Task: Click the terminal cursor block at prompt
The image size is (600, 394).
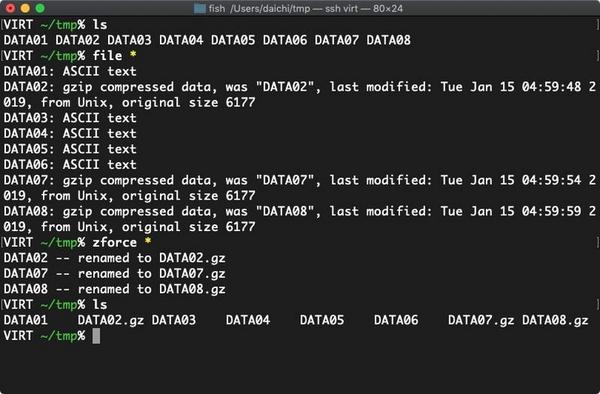Action: point(96,336)
